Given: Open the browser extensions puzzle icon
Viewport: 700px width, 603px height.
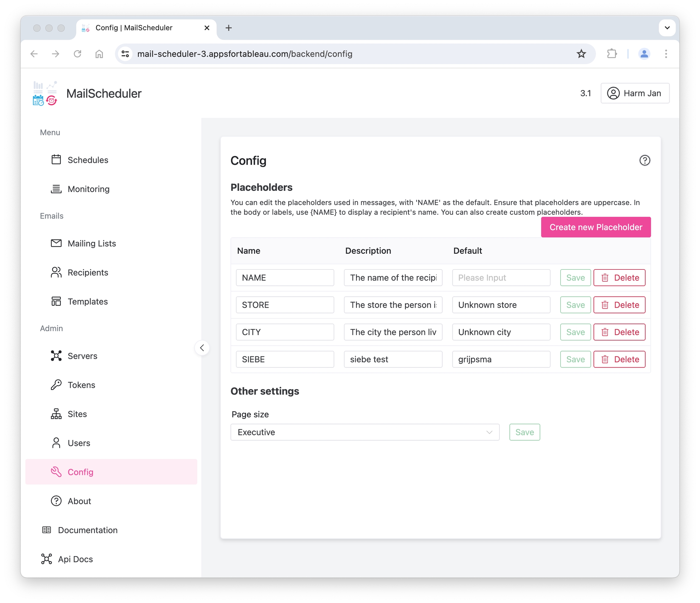Looking at the screenshot, I should [x=612, y=54].
